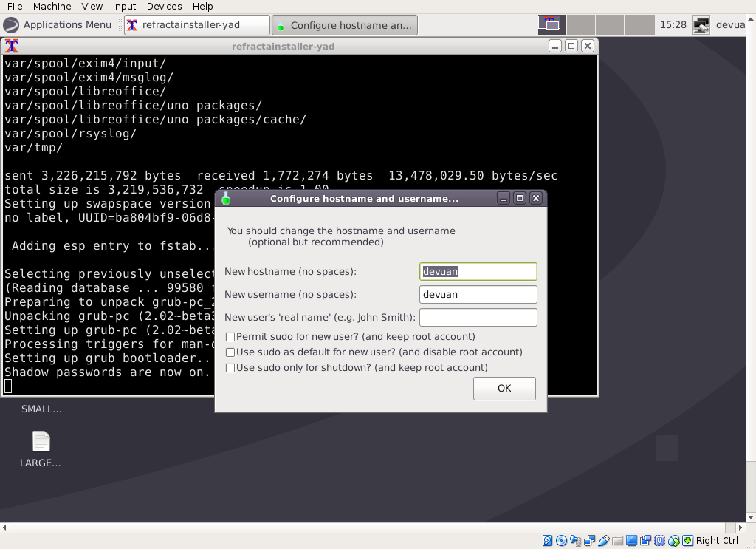Viewport: 756px width, 549px height.
Task: Click the USB devices status icon
Action: pyautogui.click(x=604, y=540)
